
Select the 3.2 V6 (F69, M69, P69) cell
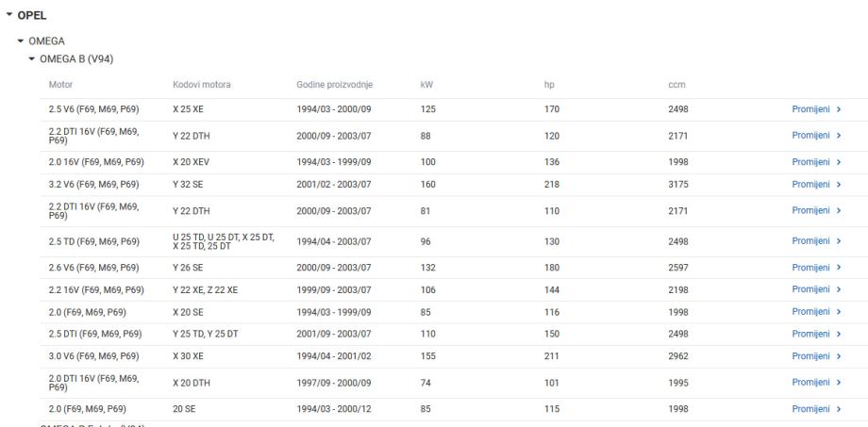tap(93, 184)
